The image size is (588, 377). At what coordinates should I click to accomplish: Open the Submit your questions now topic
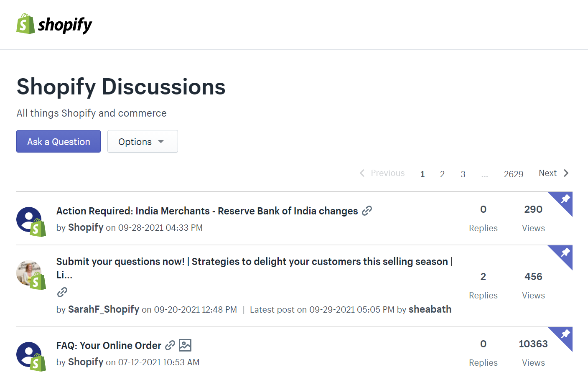tap(255, 268)
